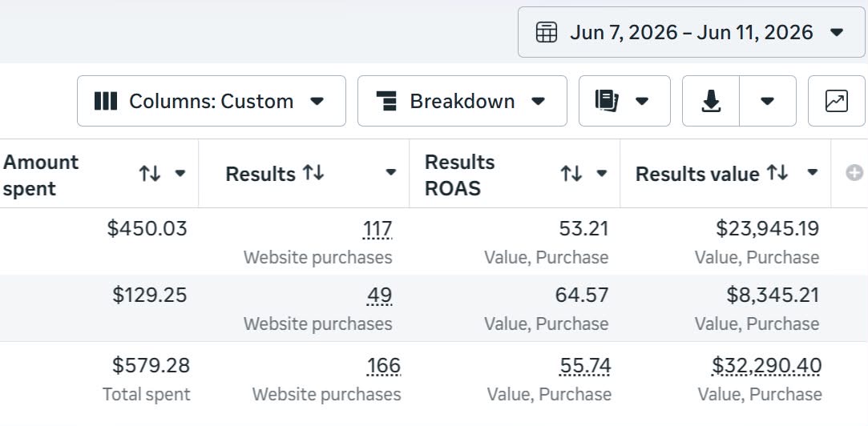Image resolution: width=868 pixels, height=426 pixels.
Task: Click the total results value $32,290.40
Action: [767, 366]
